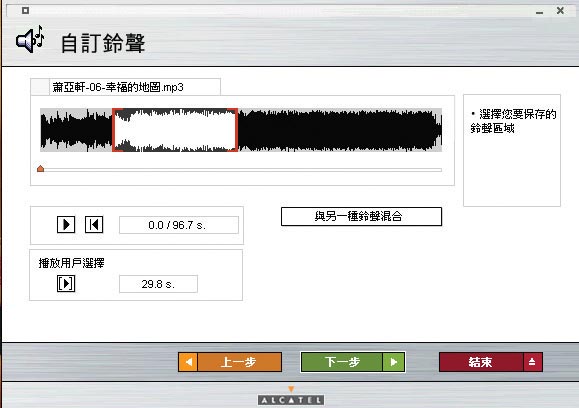Image resolution: width=579 pixels, height=408 pixels.
Task: Finish with the 結束 button
Action: point(491,362)
